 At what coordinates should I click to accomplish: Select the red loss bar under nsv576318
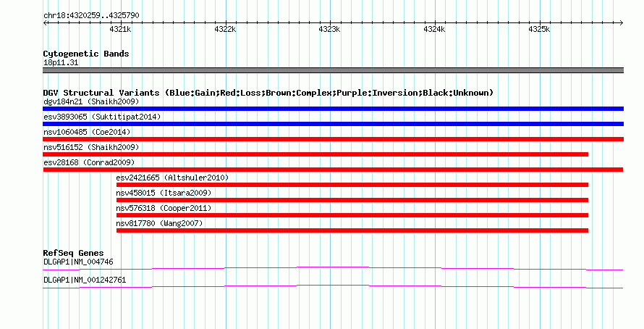352,215
